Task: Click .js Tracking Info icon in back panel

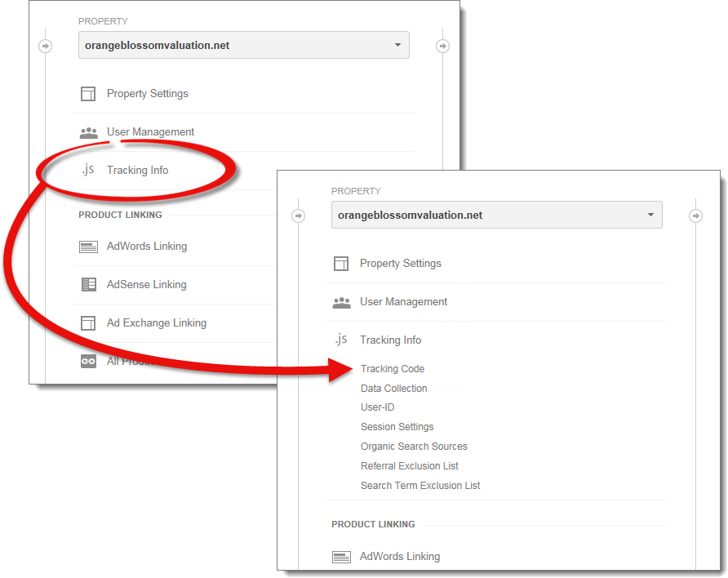Action: point(88,170)
